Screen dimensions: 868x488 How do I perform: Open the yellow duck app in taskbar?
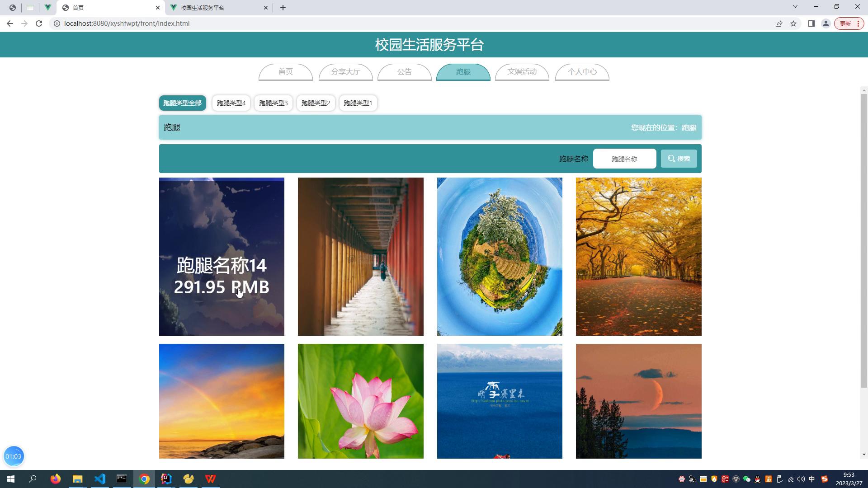pos(189,479)
